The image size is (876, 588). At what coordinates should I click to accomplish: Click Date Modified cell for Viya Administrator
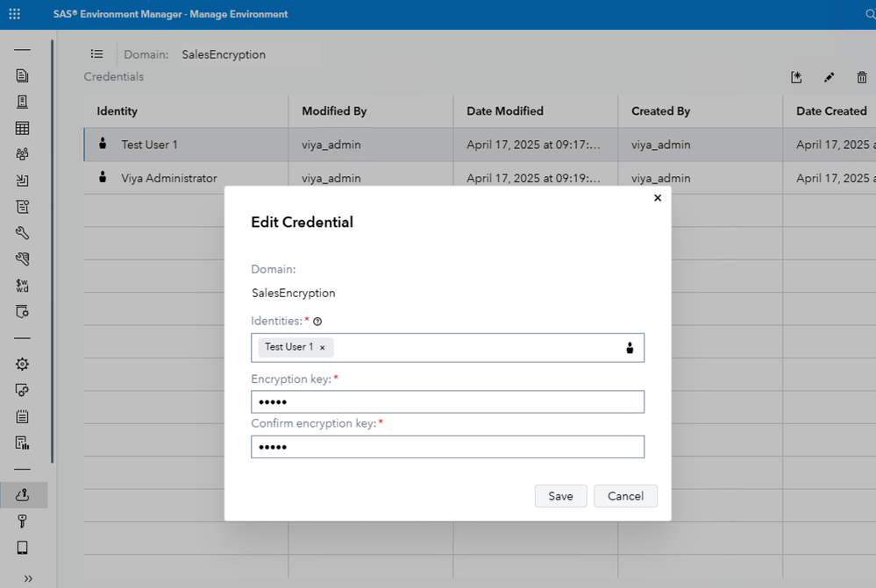(x=535, y=178)
